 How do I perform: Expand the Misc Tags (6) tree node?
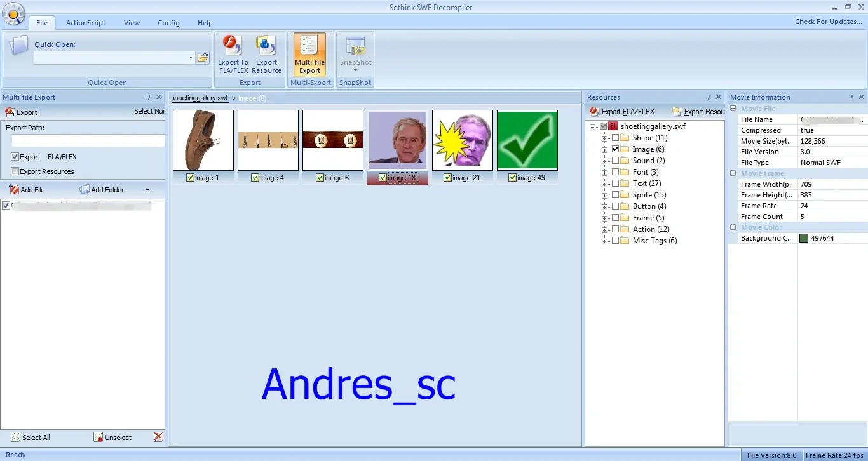pyautogui.click(x=604, y=241)
